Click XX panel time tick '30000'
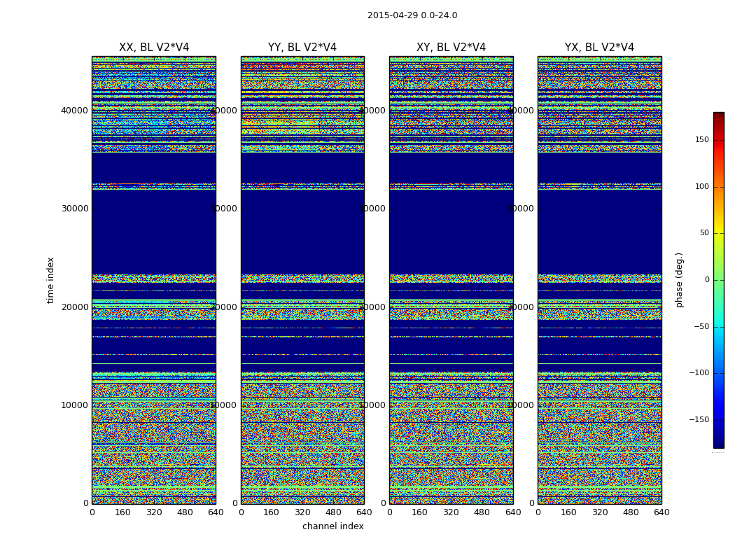The width and height of the screenshot is (735, 560). click(x=74, y=209)
